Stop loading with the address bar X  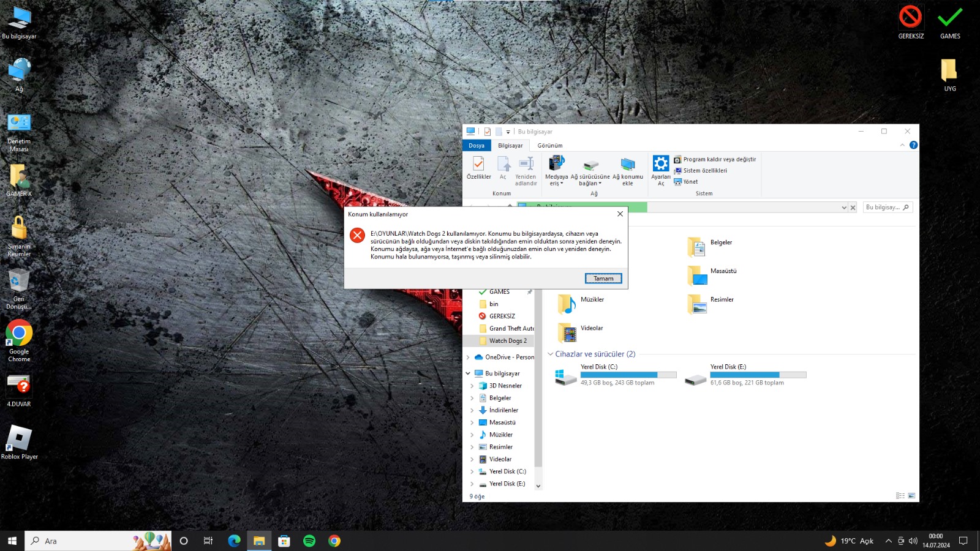click(853, 208)
